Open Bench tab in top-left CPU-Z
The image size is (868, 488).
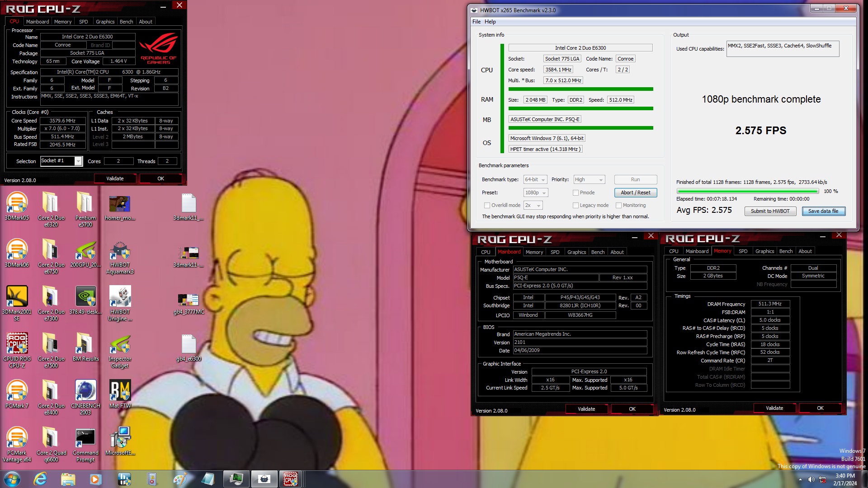point(126,22)
